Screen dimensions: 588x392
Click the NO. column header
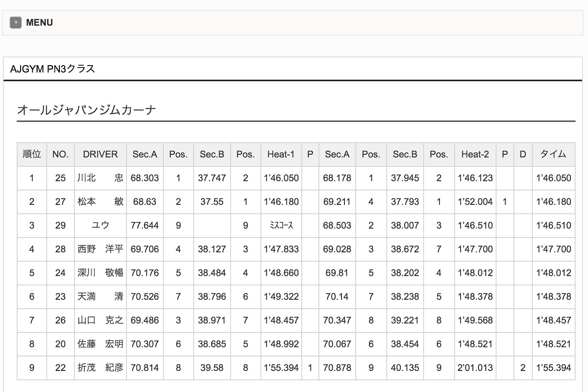[x=60, y=154]
